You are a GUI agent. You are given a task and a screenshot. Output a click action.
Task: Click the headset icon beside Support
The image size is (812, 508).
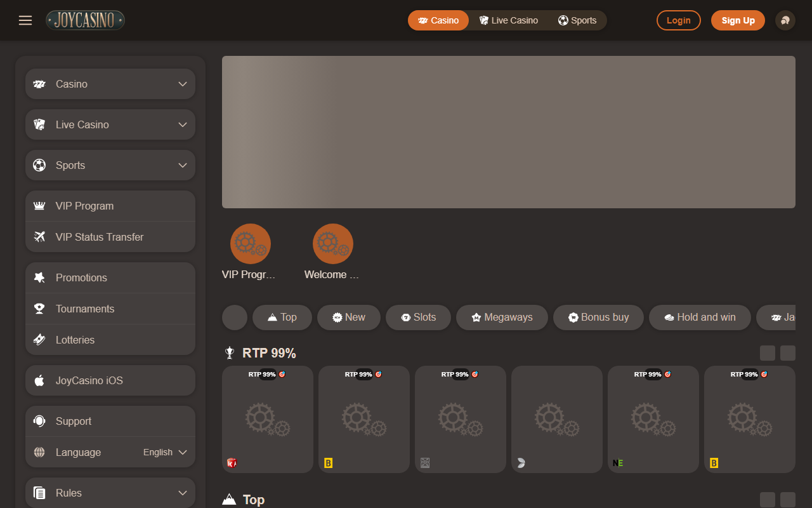pyautogui.click(x=39, y=421)
